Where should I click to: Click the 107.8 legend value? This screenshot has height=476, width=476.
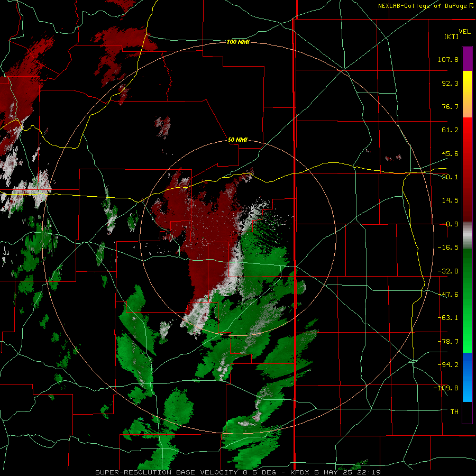pos(448,59)
